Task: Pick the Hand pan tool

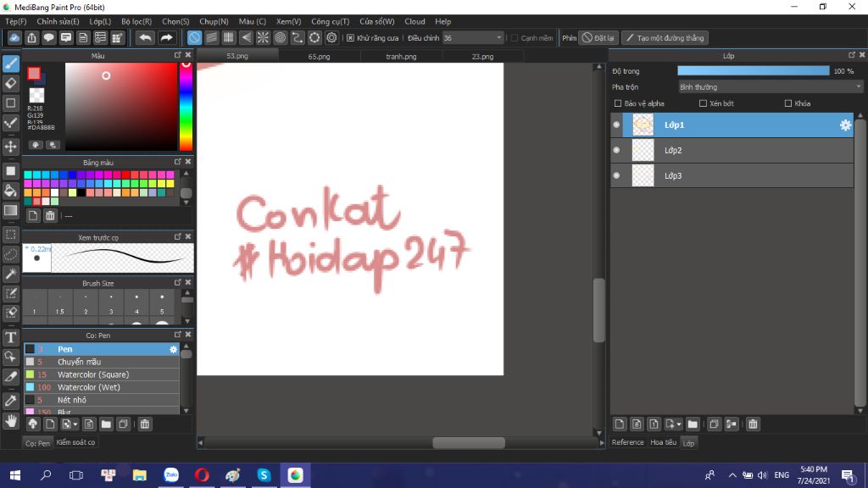Action: pos(10,421)
